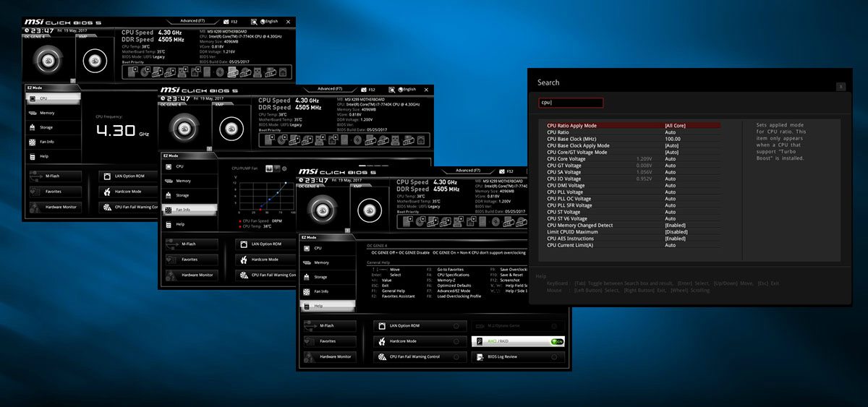Toggle LAN Option ROM switch in front window

[456, 326]
